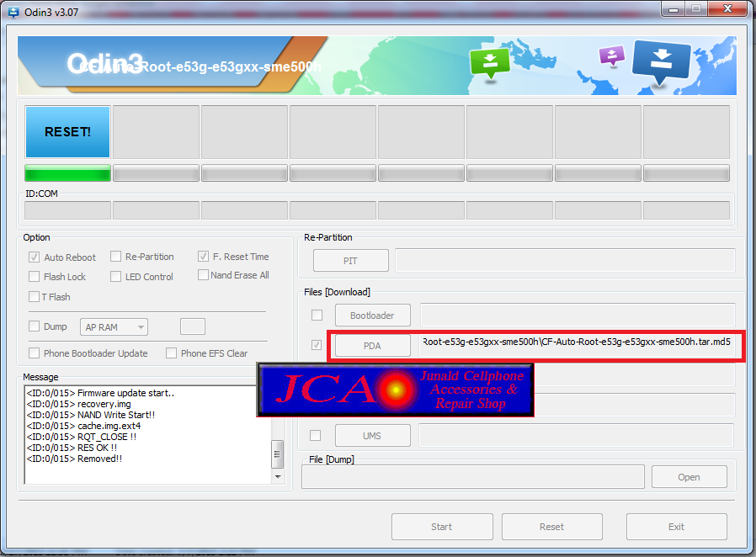This screenshot has height=557, width=756.
Task: Check the Nand Erase All option
Action: (203, 274)
